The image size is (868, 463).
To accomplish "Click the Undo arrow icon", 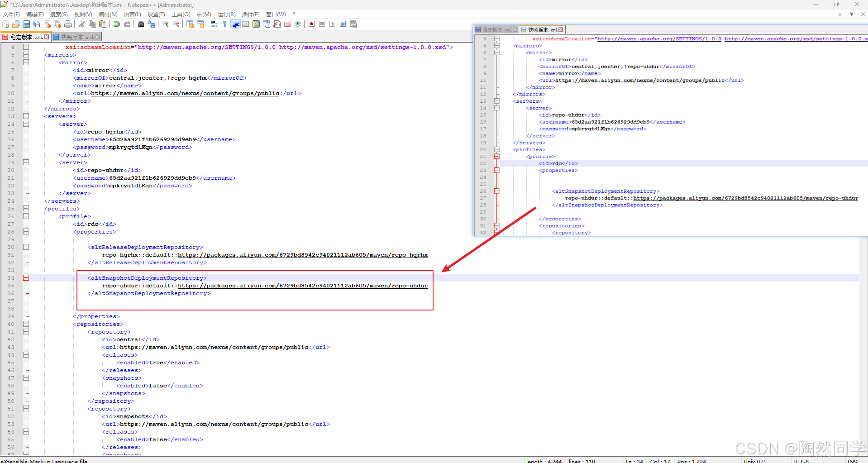I will pyautogui.click(x=117, y=24).
